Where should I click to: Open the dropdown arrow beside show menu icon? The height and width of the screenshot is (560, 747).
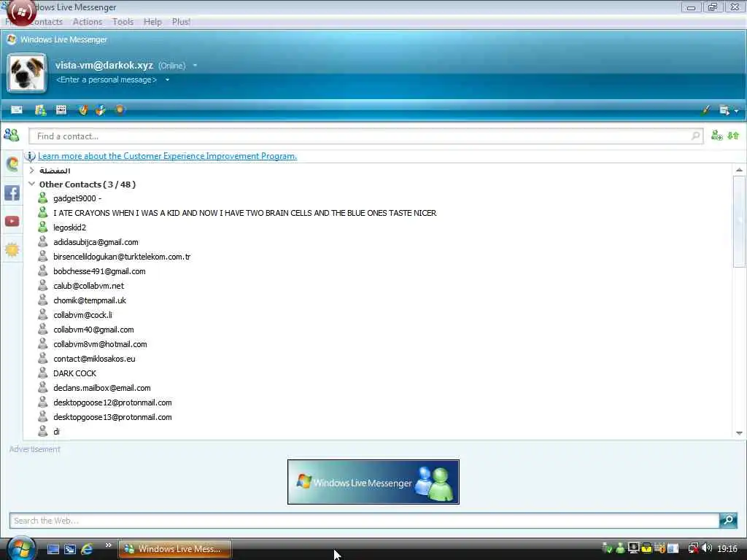point(736,111)
